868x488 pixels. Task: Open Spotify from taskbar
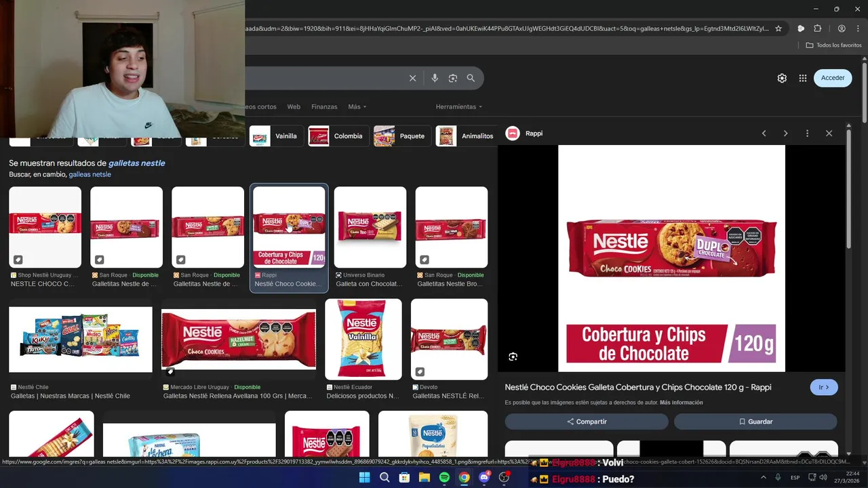tap(444, 478)
